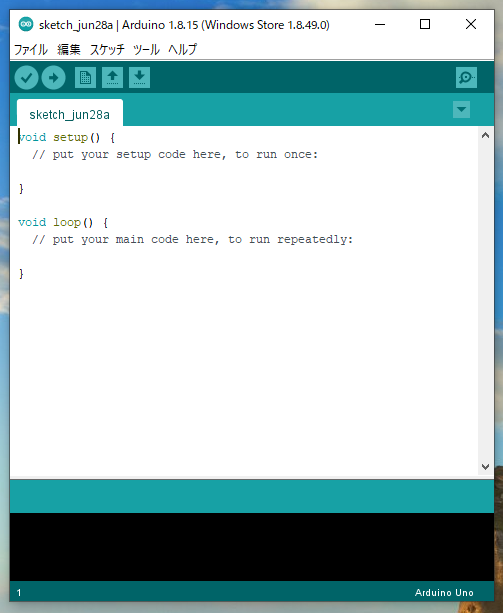Viewport: 503px width, 613px height.
Task: Place the cursor in the setup comment line
Action: coord(175,154)
